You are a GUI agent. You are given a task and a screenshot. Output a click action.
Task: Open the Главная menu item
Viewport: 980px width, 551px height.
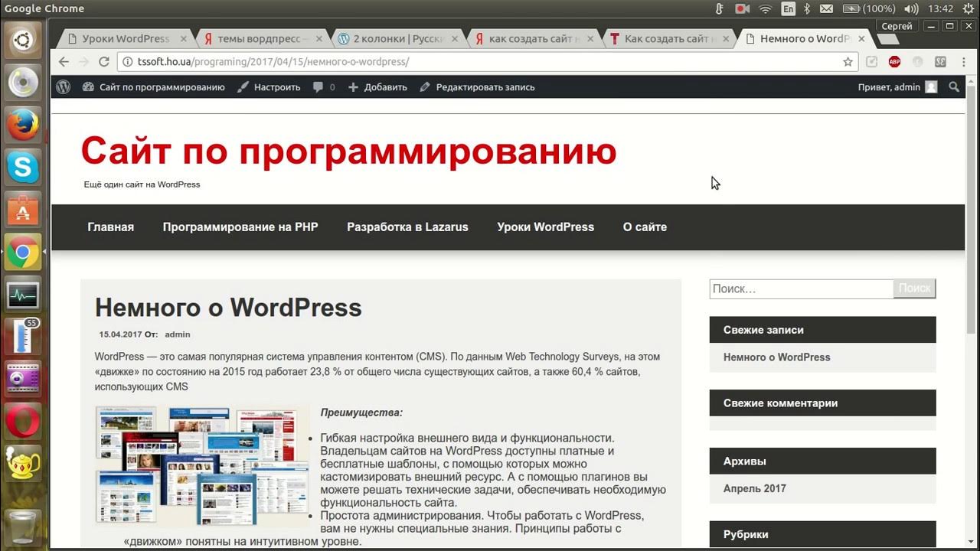tap(110, 227)
